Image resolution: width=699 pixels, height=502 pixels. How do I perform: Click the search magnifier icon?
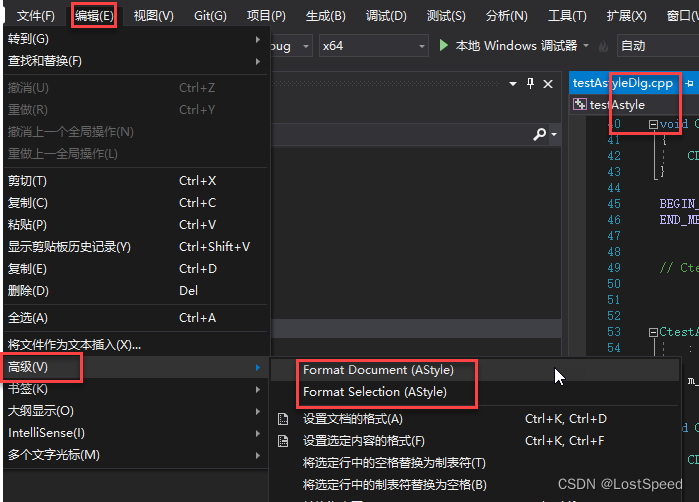click(539, 134)
